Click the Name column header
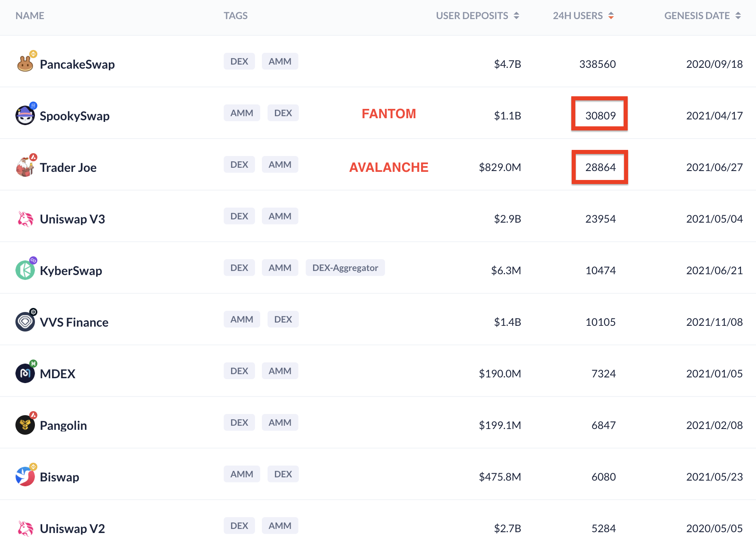 click(30, 16)
